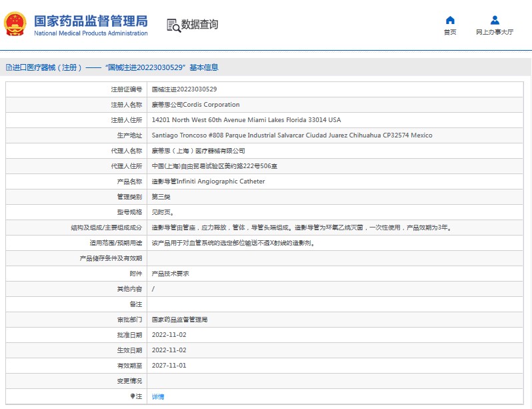The height and width of the screenshot is (409, 532).
Task: Click the document icon before 进口医疗器械
Action: click(9, 67)
